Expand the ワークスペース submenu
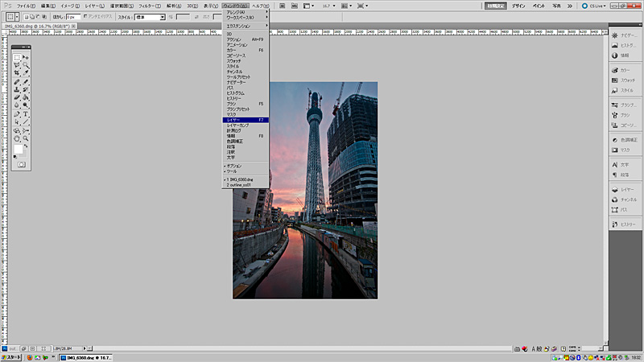Screen dimensions: 644x362 pyautogui.click(x=246, y=18)
